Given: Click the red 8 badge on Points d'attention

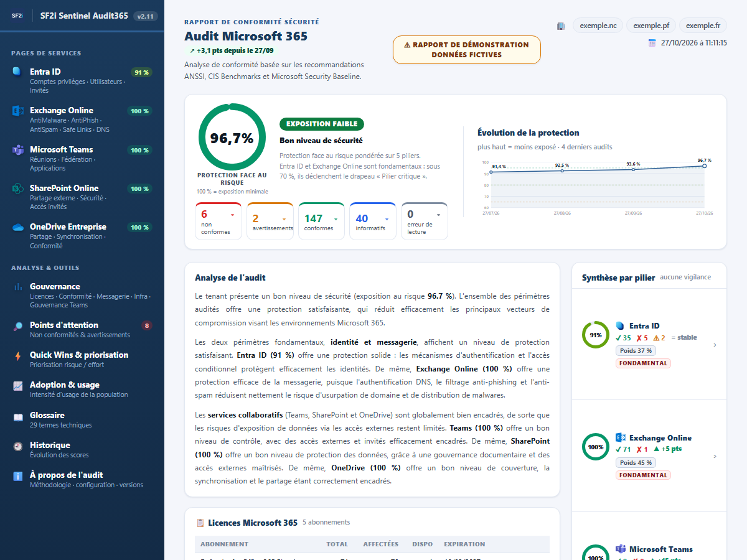Looking at the screenshot, I should coord(147,325).
